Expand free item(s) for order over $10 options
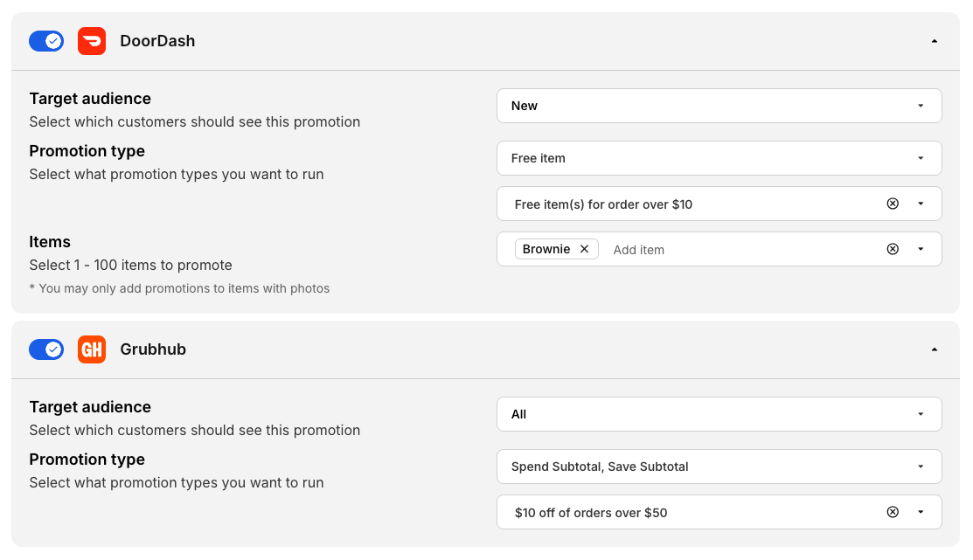The image size is (973, 560). coord(921,204)
